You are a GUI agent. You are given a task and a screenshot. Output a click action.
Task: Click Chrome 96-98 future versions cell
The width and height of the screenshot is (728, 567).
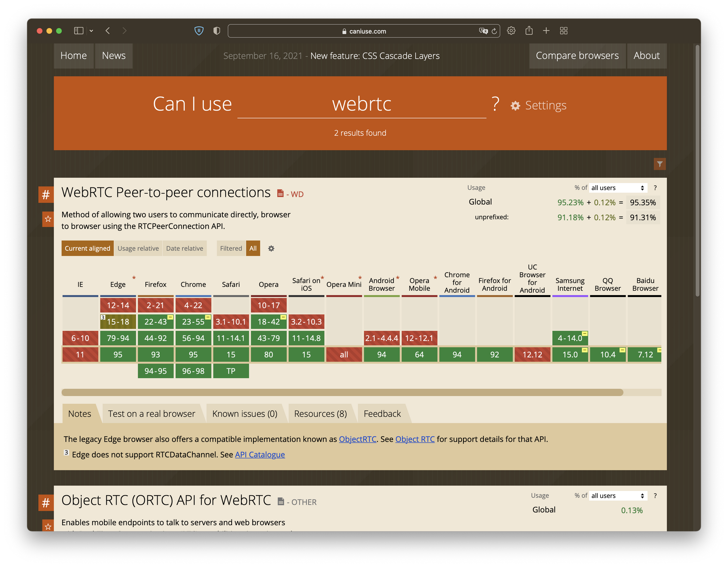193,371
